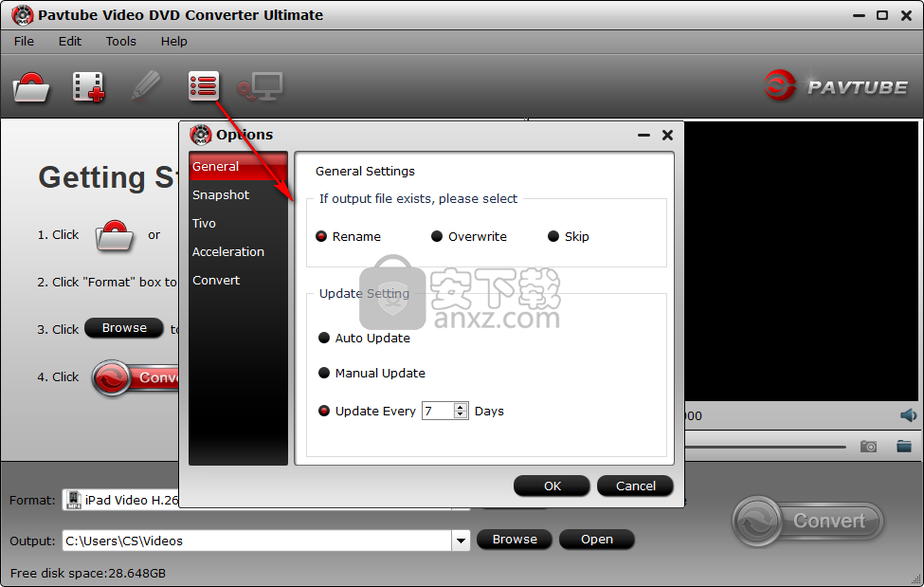Click the Load file folder toolbar icon
Viewport: 924px width, 587px height.
pyautogui.click(x=30, y=86)
